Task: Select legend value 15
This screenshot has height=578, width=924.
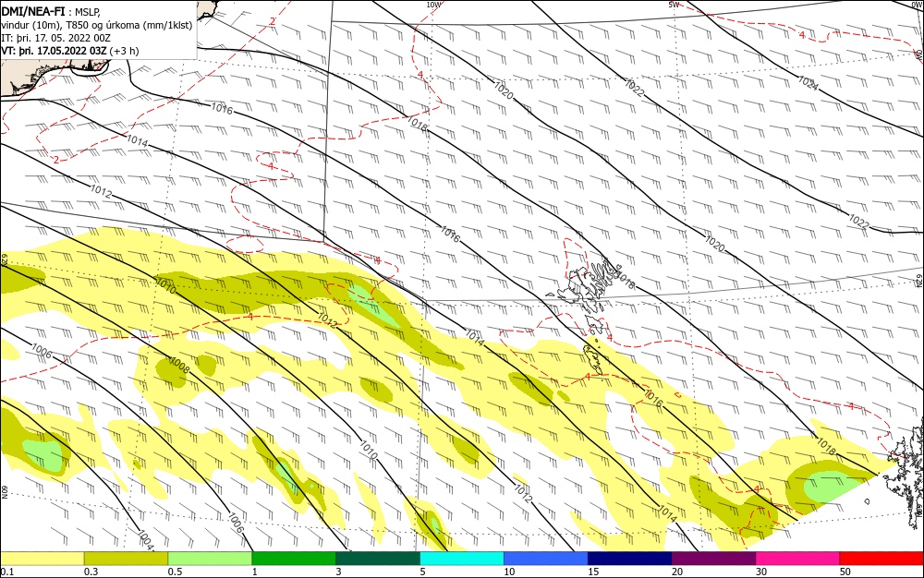Action: point(593,572)
